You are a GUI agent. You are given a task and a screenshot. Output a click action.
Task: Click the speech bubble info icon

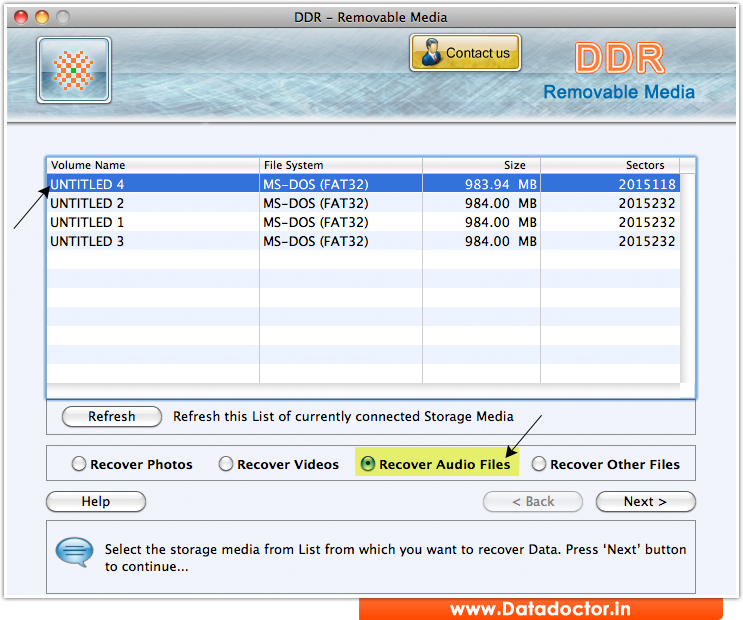(74, 552)
